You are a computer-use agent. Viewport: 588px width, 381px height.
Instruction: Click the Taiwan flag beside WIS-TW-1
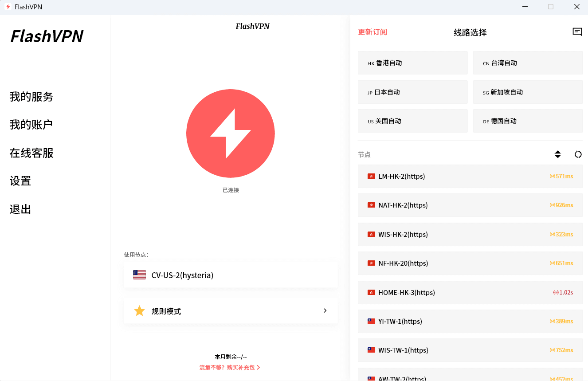371,350
